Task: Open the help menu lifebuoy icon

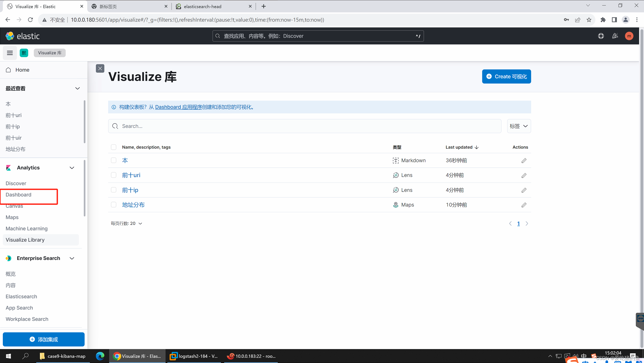Action: point(601,36)
